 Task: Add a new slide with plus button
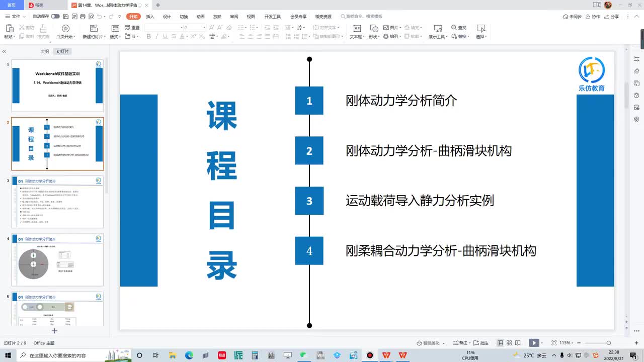coord(55,330)
